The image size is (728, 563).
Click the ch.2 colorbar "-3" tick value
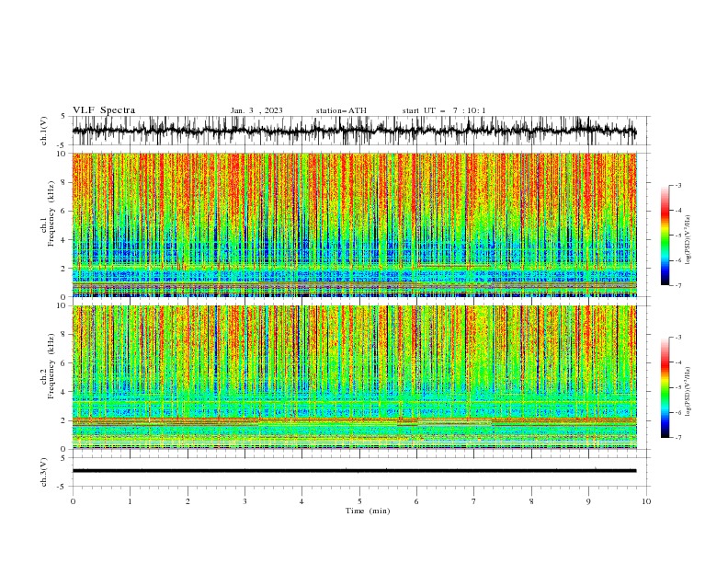pyautogui.click(x=677, y=338)
